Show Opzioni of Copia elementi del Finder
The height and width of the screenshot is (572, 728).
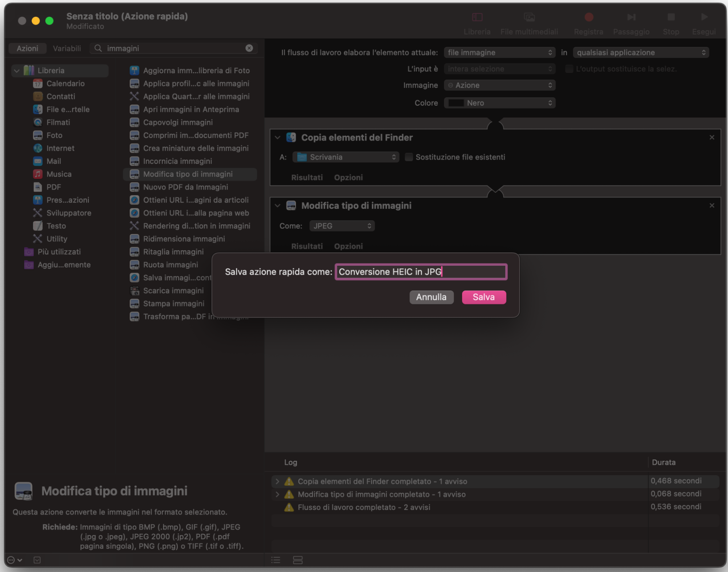point(349,177)
